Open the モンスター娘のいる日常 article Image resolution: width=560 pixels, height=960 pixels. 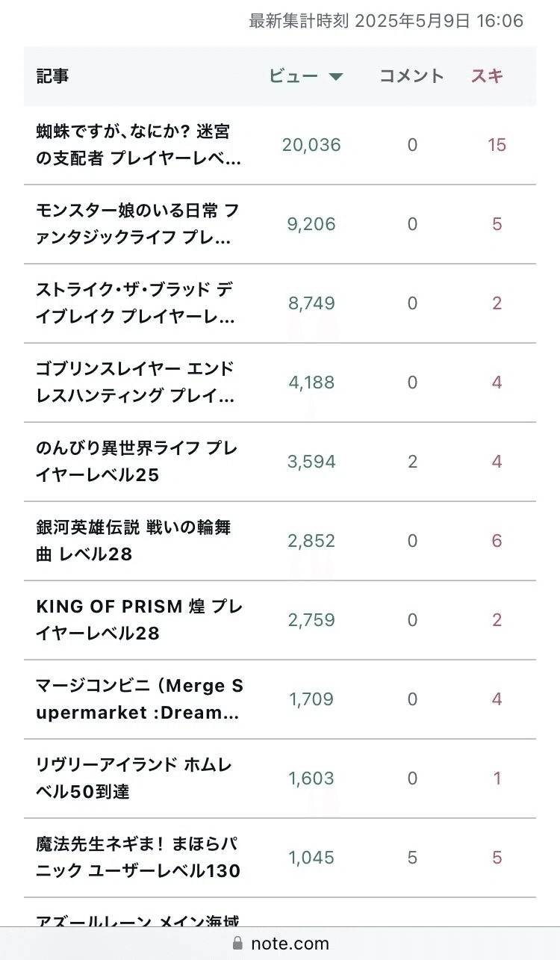(x=139, y=224)
